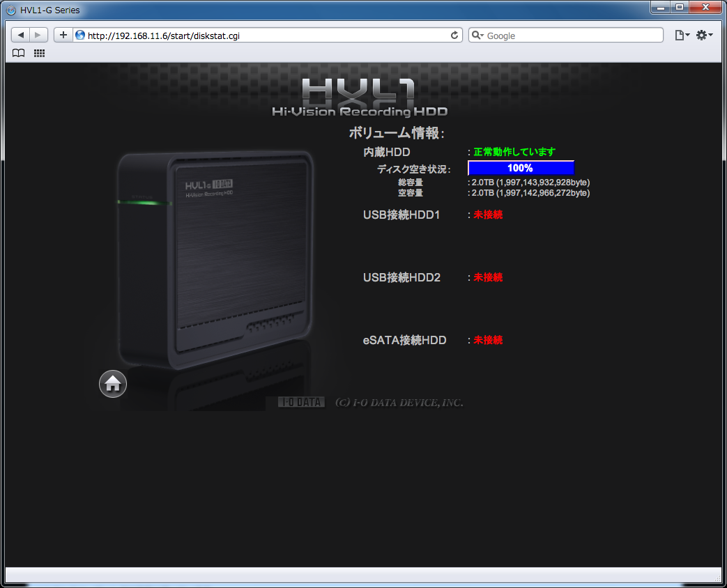
Task: Click the I-O DATA footer logo
Action: 301,402
